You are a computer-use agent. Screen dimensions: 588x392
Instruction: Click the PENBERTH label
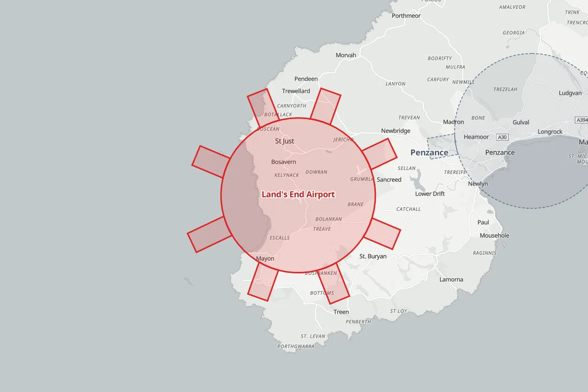(x=358, y=322)
